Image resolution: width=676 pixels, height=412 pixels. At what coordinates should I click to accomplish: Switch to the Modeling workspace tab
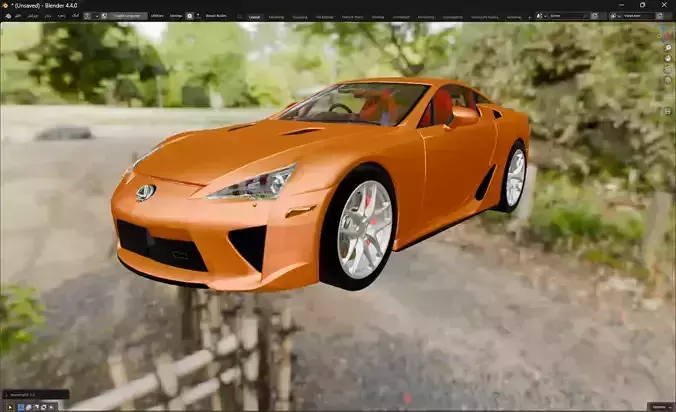[276, 17]
